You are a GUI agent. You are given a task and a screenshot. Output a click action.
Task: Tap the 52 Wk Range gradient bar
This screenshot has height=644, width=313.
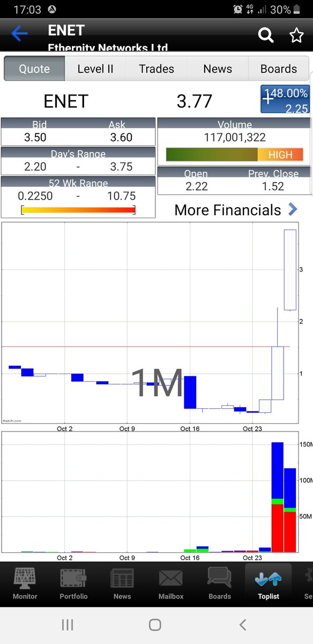(78, 210)
